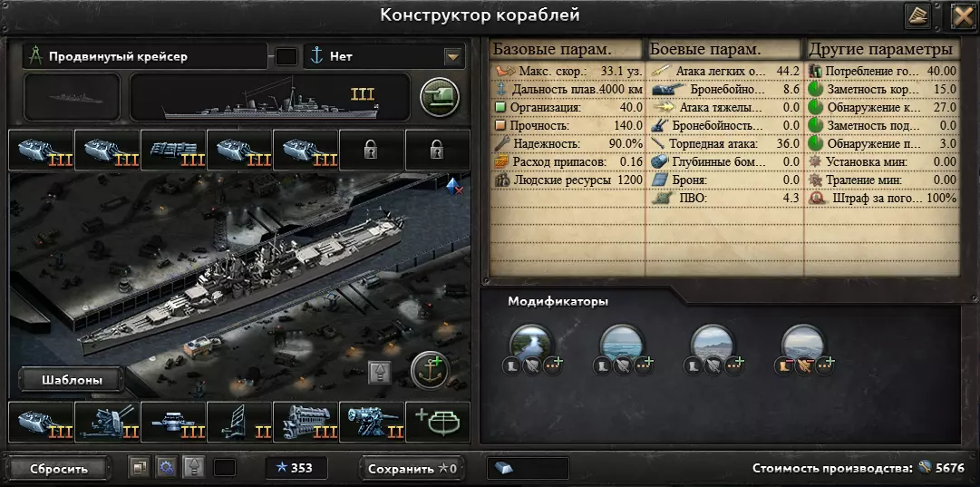Viewport: 980px width, 487px height.
Task: Open the radar module slot
Action: pos(238,422)
